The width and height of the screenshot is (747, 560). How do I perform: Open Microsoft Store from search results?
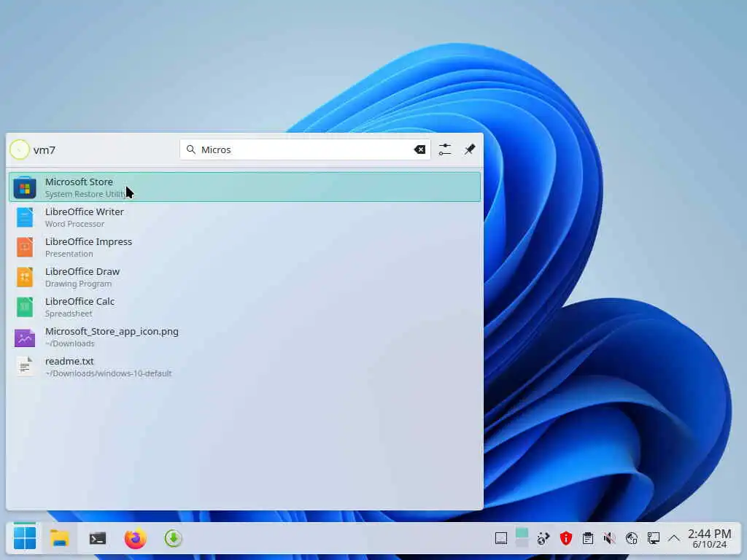coord(244,187)
